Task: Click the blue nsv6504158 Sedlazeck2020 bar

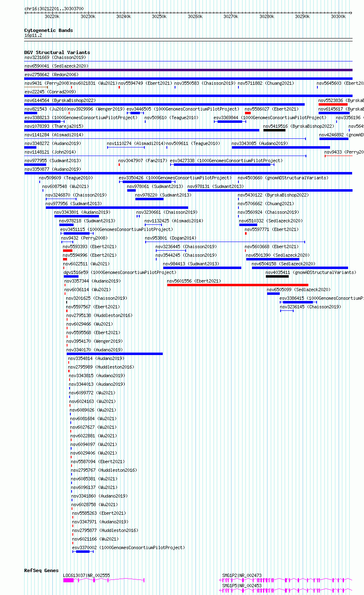Action: (x=300, y=268)
